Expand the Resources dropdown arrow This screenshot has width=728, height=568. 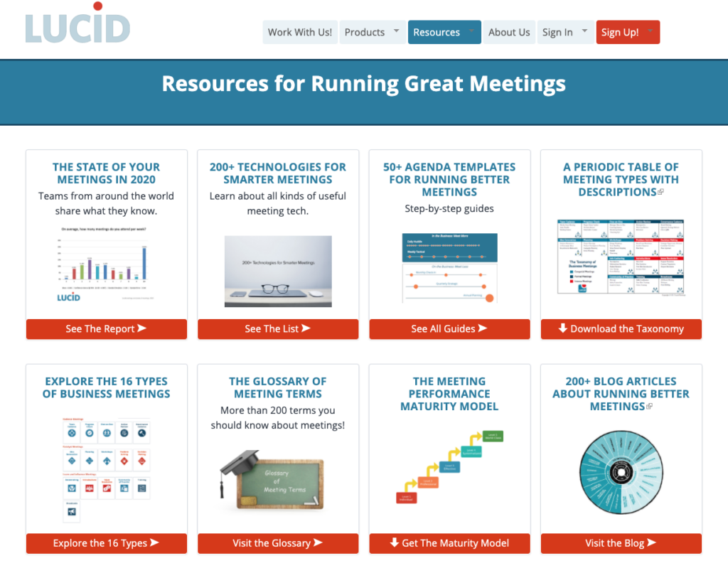pyautogui.click(x=471, y=32)
